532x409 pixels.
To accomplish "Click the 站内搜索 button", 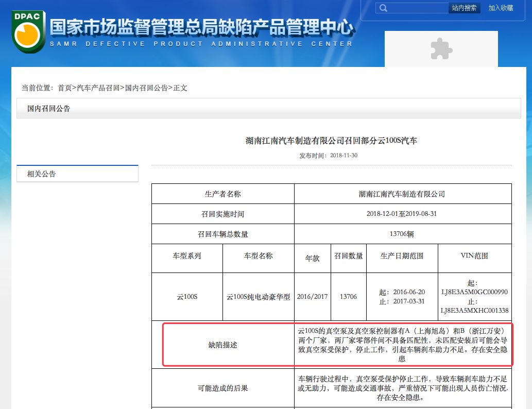I will coord(464,8).
